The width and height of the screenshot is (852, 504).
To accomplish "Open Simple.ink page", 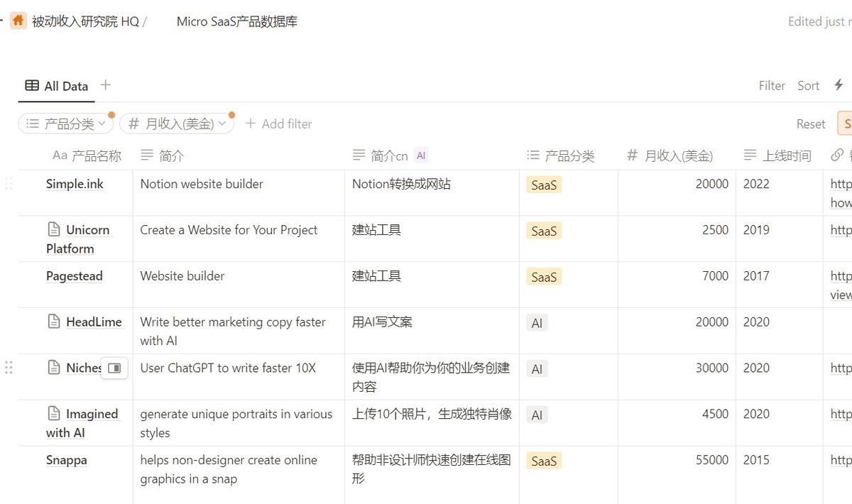I will [75, 184].
